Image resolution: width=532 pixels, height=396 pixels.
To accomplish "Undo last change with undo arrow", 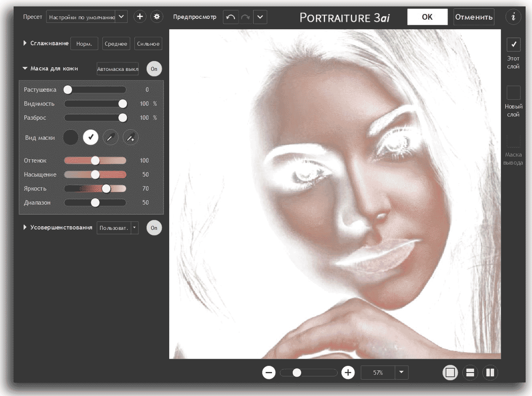I will pos(231,17).
